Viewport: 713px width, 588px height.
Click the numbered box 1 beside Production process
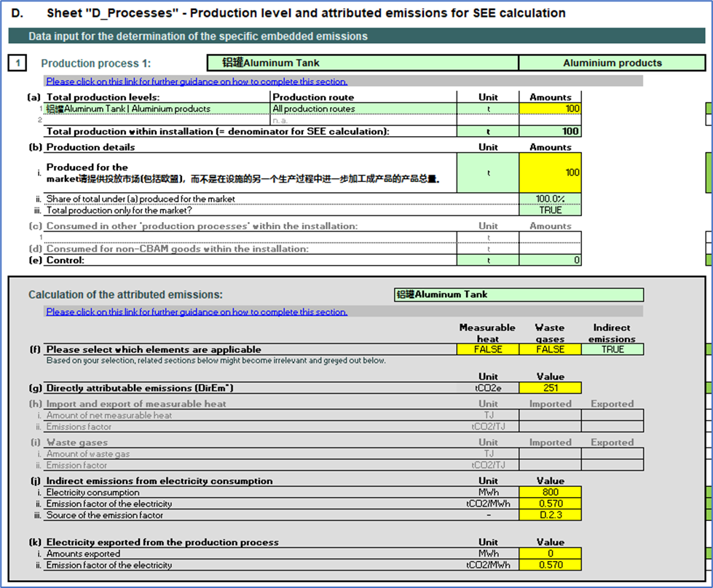(x=18, y=63)
